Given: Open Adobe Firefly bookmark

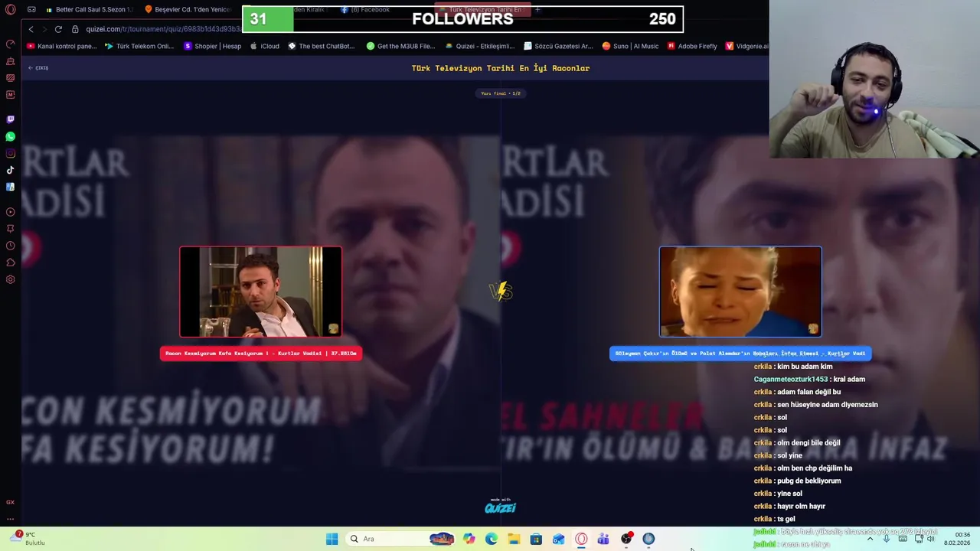Looking at the screenshot, I should pos(692,46).
